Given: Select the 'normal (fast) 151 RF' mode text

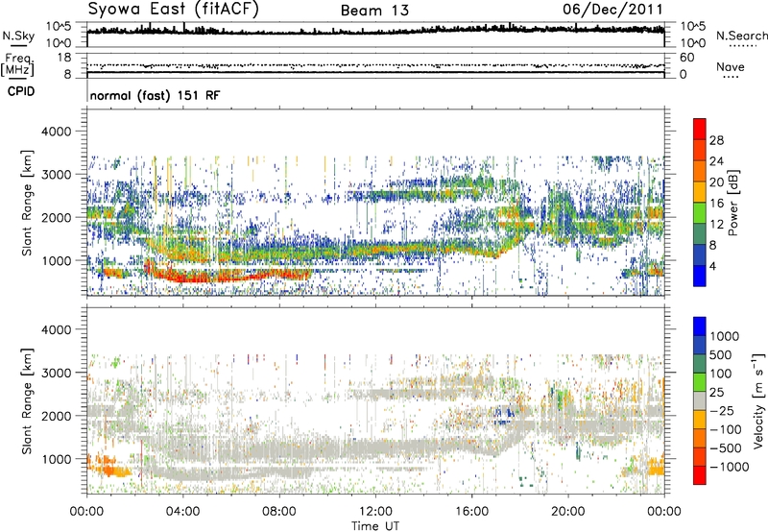Looking at the screenshot, I should pyautogui.click(x=155, y=95).
